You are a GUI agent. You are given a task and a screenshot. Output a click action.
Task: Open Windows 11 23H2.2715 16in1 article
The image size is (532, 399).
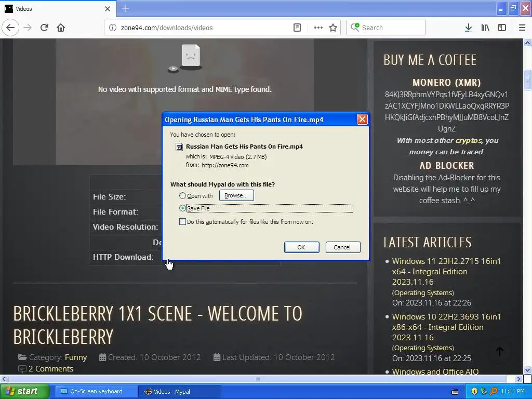tap(446, 271)
